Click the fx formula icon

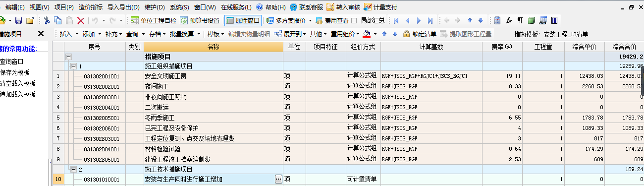tap(508, 20)
